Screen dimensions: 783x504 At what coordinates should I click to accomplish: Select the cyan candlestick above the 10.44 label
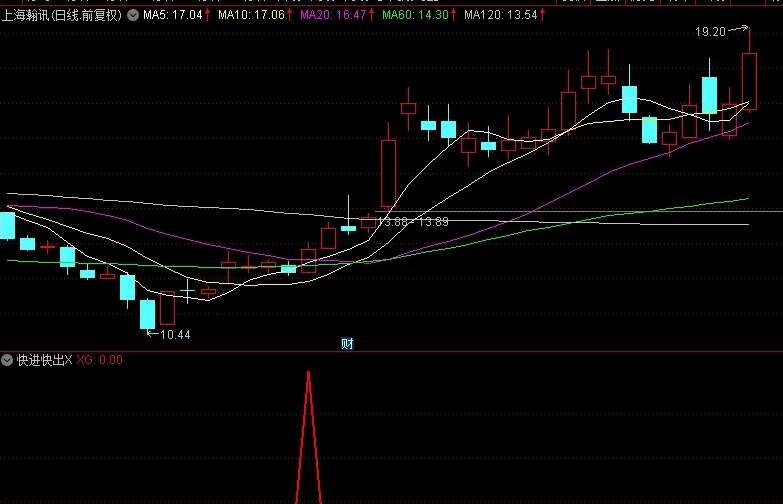pyautogui.click(x=147, y=314)
